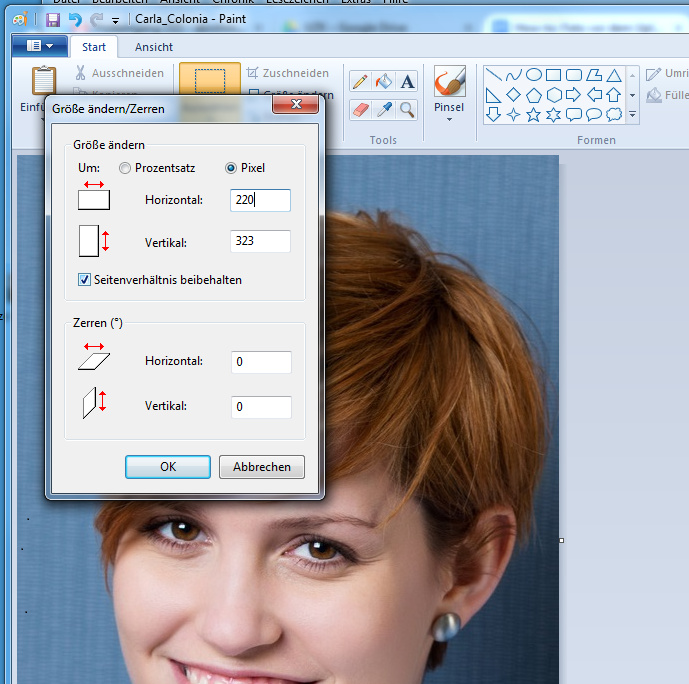Click the resize Vertikal field with 323
689x684 pixels.
coord(260,241)
